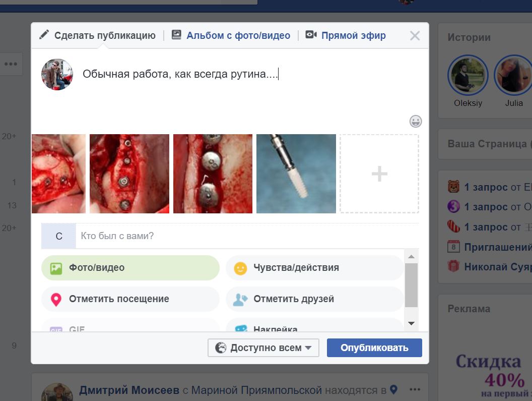This screenshot has height=401, width=532.
Task: Open the Доступно всем audience dropdown
Action: (x=263, y=348)
